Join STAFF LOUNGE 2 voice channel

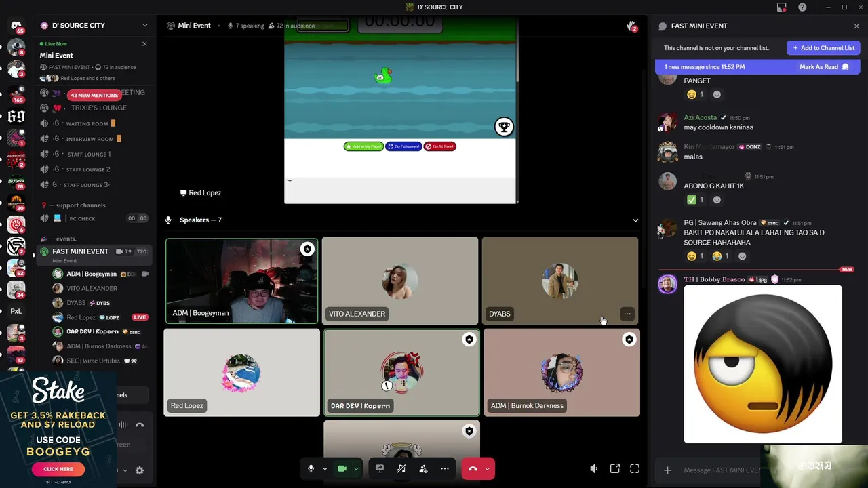click(x=93, y=169)
